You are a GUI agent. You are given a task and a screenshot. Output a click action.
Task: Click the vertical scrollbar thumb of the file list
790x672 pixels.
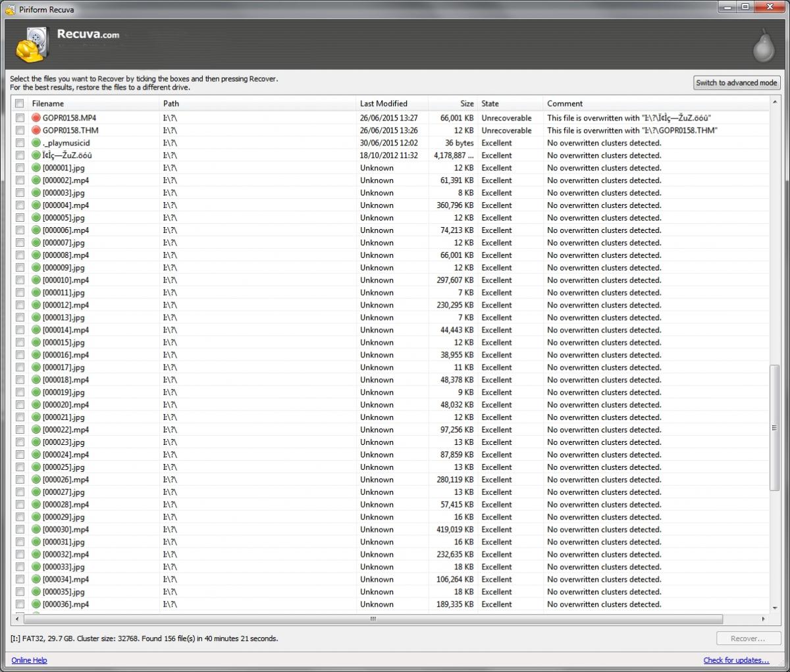coord(774,428)
